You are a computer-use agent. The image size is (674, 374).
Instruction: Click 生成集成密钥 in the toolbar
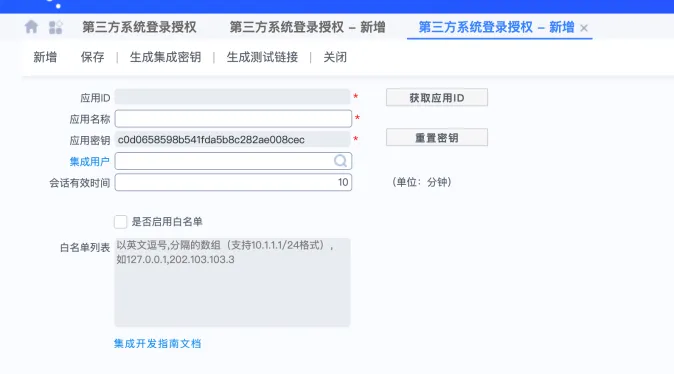click(165, 57)
